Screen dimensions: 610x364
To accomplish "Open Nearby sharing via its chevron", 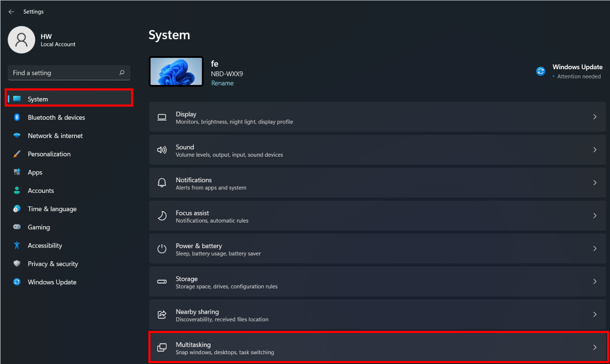I will click(x=595, y=314).
